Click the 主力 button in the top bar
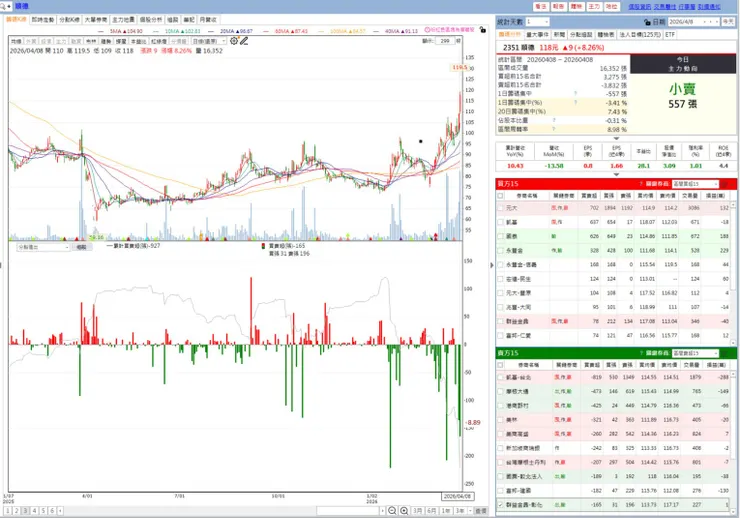The image size is (740, 518). coord(594,7)
